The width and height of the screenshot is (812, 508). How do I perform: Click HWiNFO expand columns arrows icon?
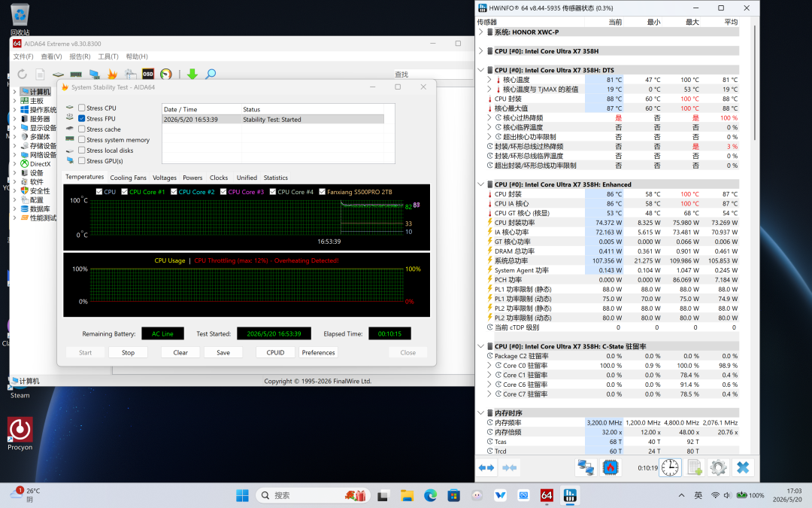click(x=486, y=467)
